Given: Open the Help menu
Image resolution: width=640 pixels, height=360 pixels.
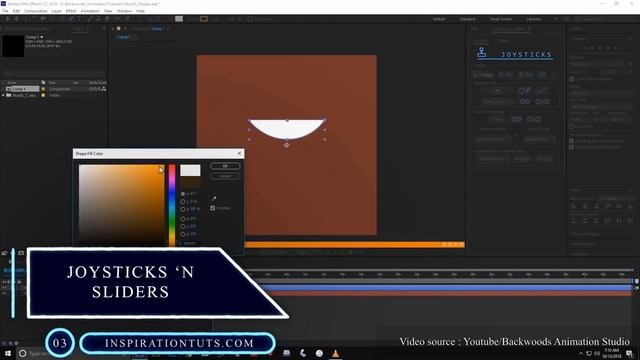Looking at the screenshot, I should 140,11.
